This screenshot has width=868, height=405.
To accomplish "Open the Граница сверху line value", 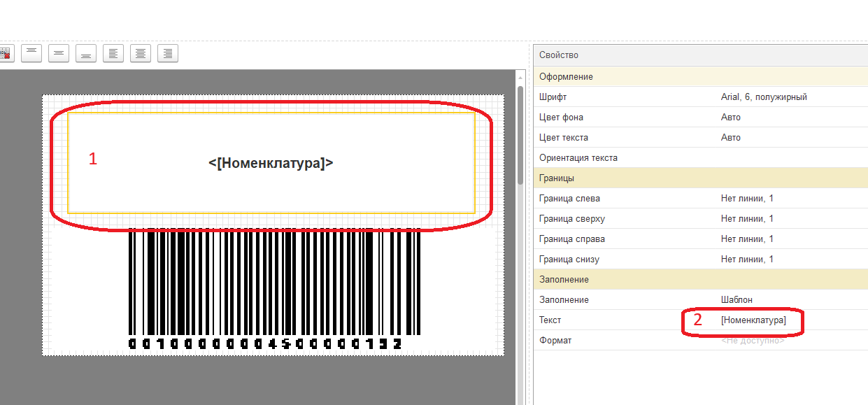I will click(x=747, y=219).
